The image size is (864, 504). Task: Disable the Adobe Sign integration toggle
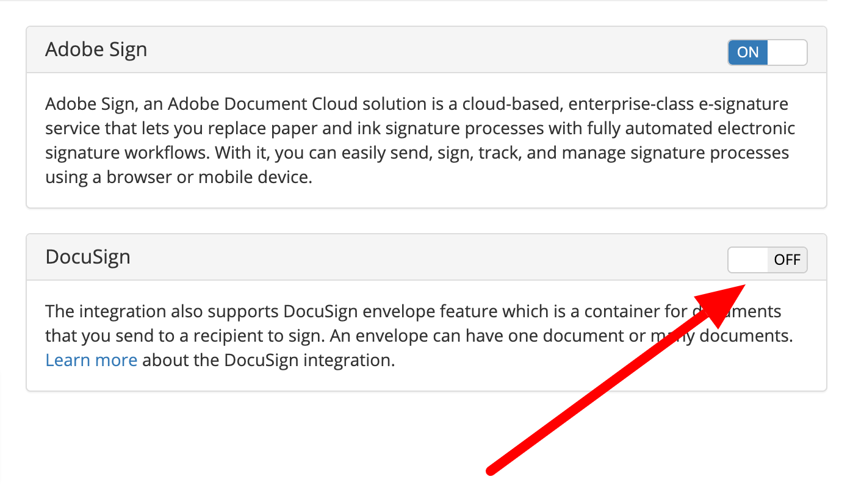coord(768,52)
